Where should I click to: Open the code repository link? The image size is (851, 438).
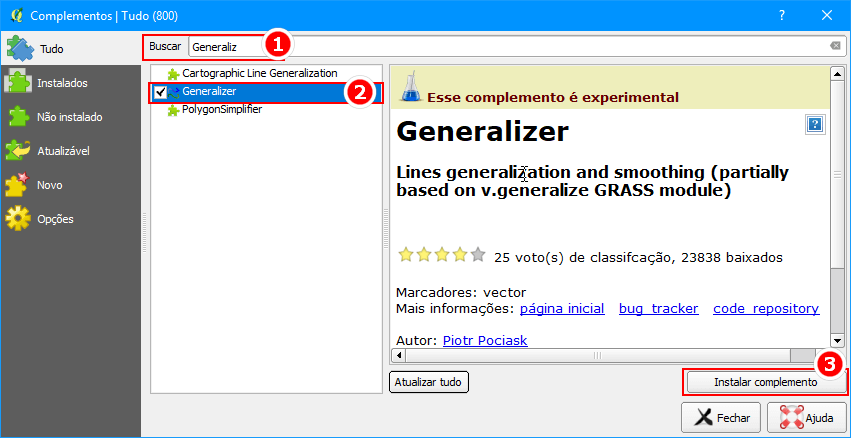click(766, 309)
